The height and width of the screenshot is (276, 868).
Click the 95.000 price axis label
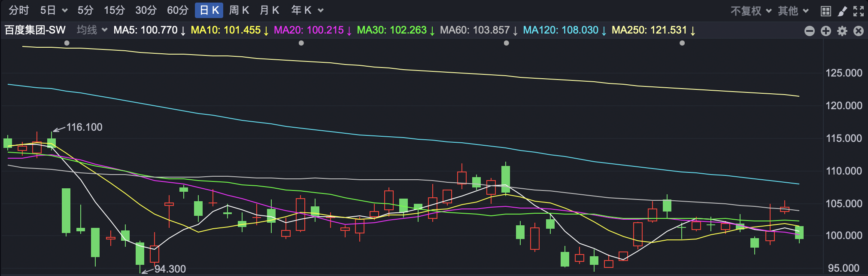pyautogui.click(x=844, y=268)
